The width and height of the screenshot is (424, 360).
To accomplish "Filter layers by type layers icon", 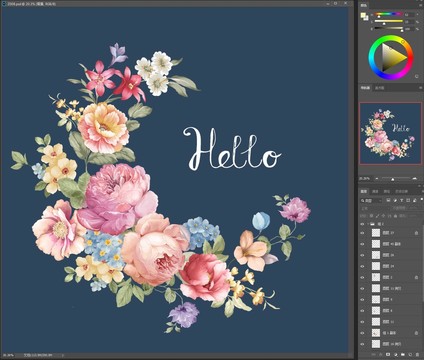I will click(x=402, y=200).
